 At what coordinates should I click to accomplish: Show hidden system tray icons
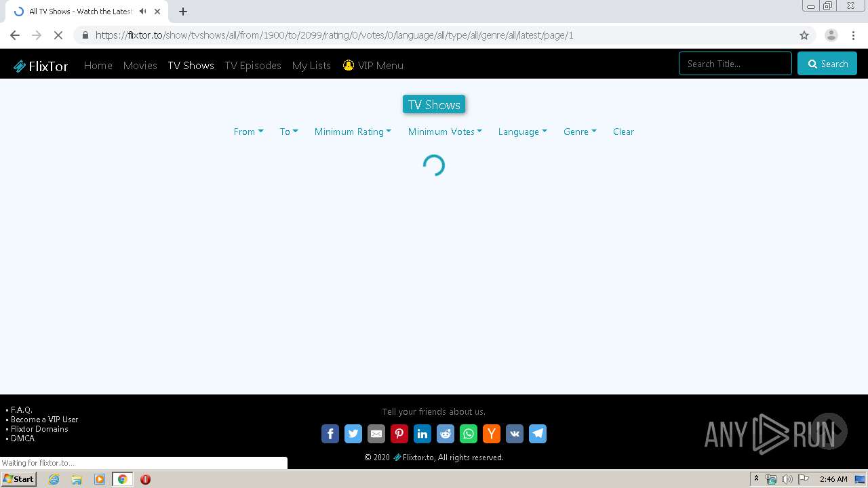(x=756, y=479)
